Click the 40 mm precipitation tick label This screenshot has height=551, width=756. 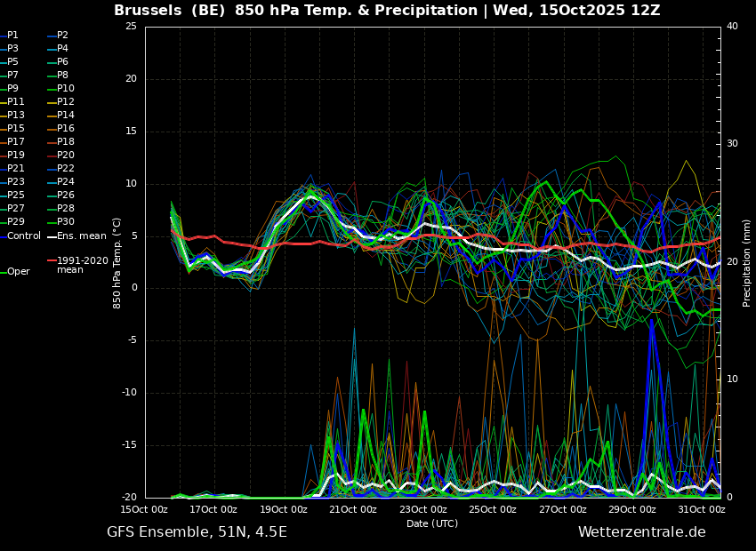coord(732,26)
